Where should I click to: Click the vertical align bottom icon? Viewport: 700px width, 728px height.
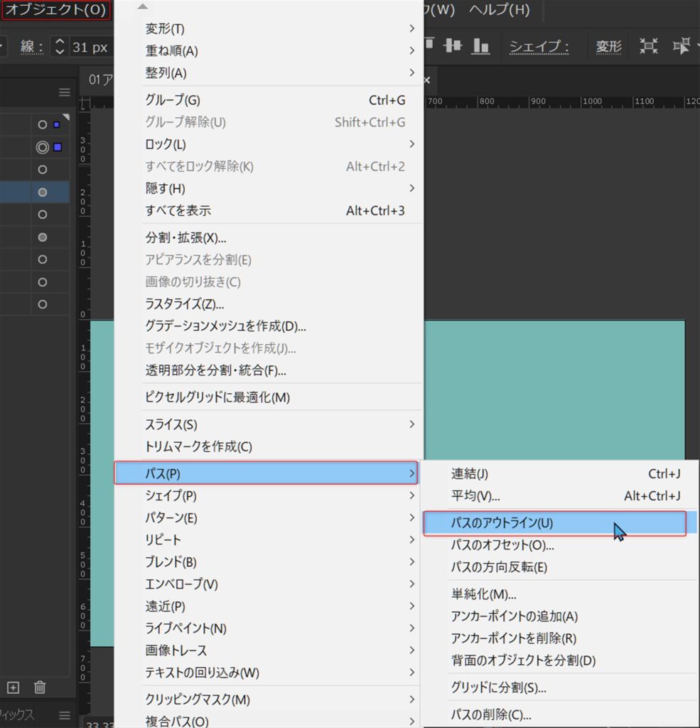tap(481, 46)
